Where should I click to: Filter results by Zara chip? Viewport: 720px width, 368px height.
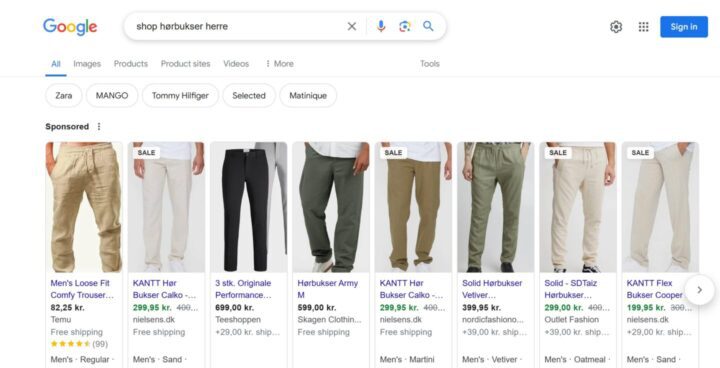pyautogui.click(x=63, y=96)
